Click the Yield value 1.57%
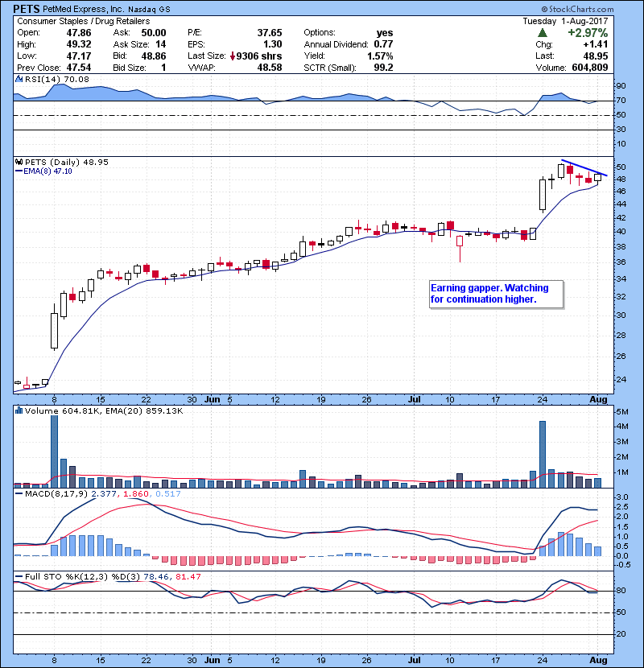 pos(380,56)
